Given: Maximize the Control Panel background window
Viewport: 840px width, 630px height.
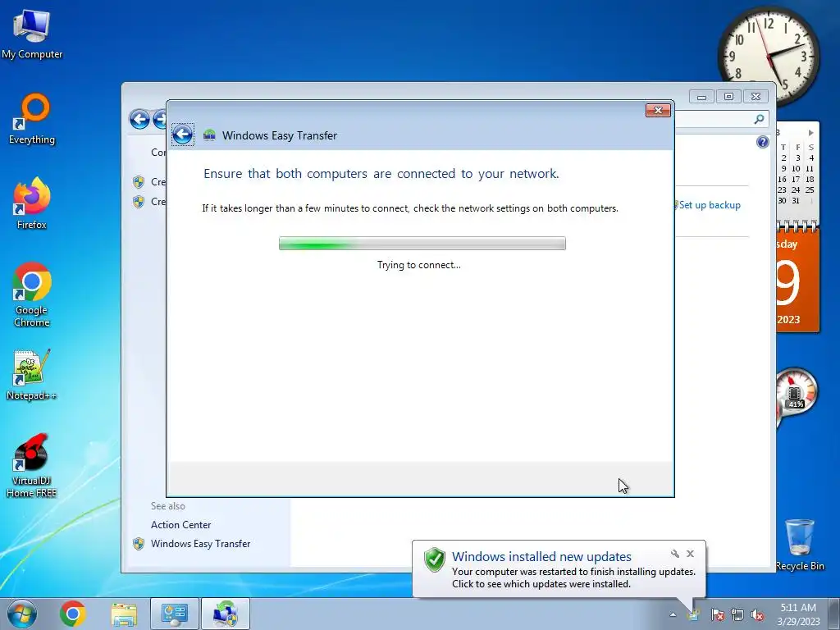Looking at the screenshot, I should click(728, 97).
